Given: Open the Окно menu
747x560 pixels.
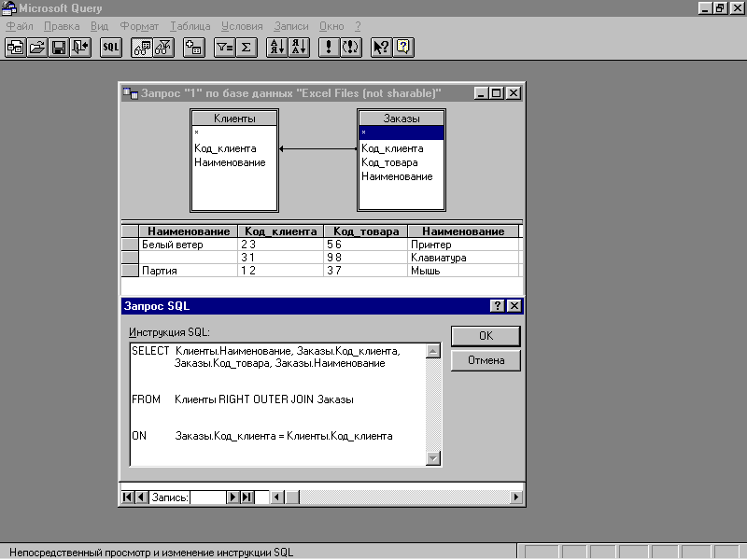Looking at the screenshot, I should 331,26.
